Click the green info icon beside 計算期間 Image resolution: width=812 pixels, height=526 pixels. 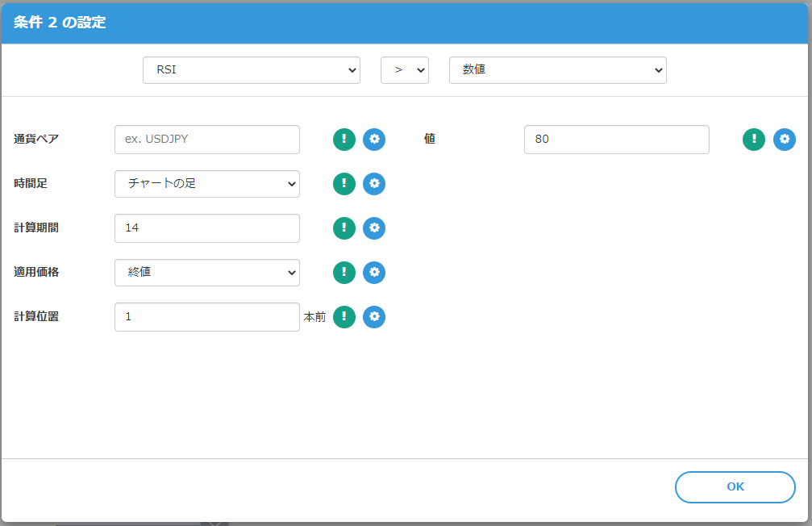coord(344,228)
